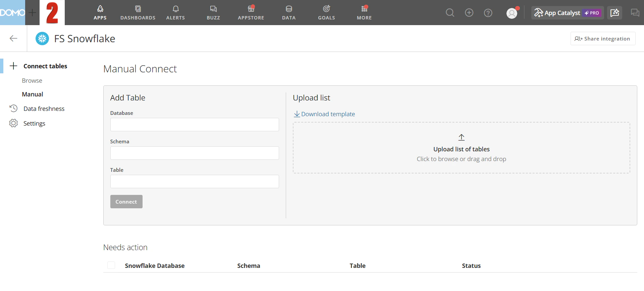
Task: Focus the Database input field
Action: click(195, 125)
